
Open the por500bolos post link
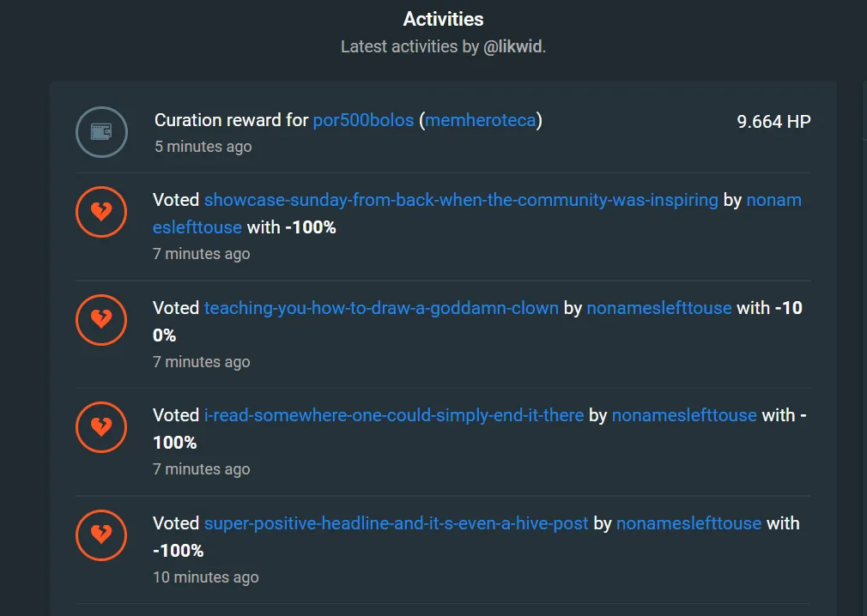[x=363, y=120]
